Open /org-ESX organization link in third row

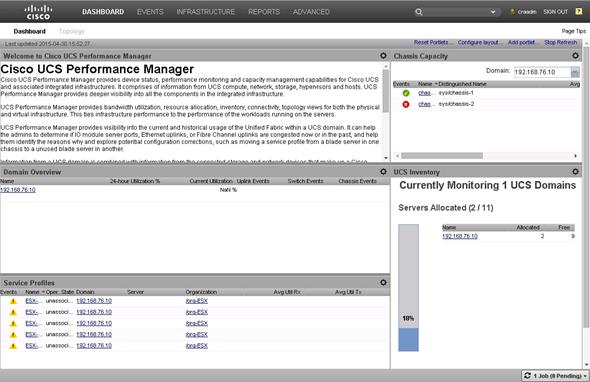pyautogui.click(x=196, y=323)
